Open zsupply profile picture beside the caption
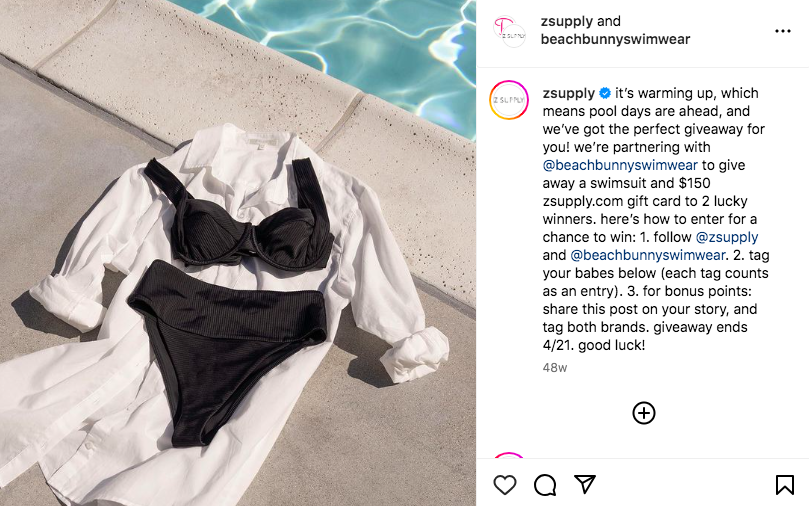The height and width of the screenshot is (506, 809). pyautogui.click(x=509, y=100)
